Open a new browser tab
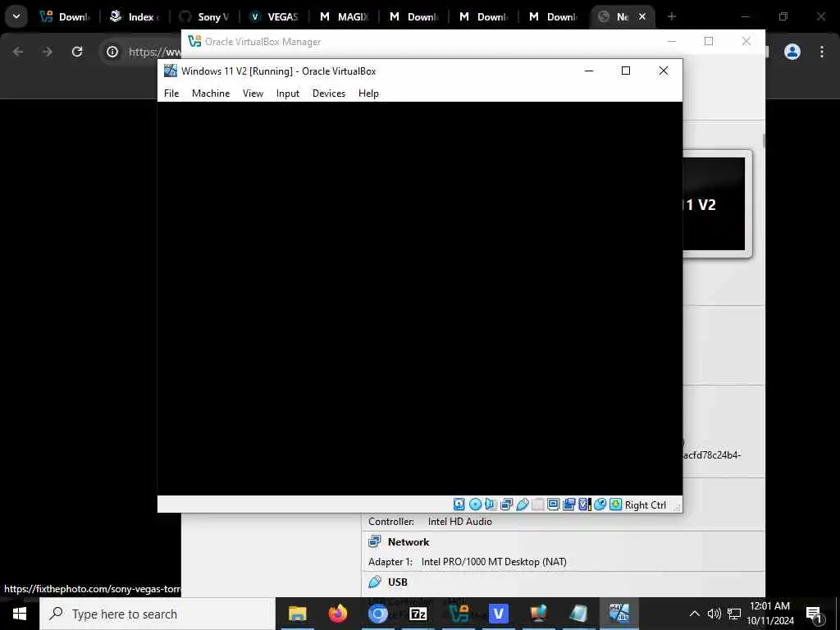 pos(672,16)
